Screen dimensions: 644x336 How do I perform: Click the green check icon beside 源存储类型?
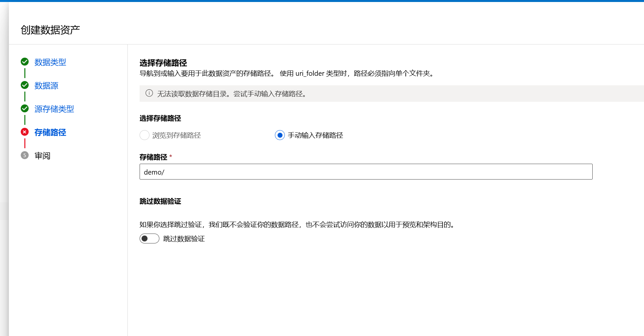(25, 109)
